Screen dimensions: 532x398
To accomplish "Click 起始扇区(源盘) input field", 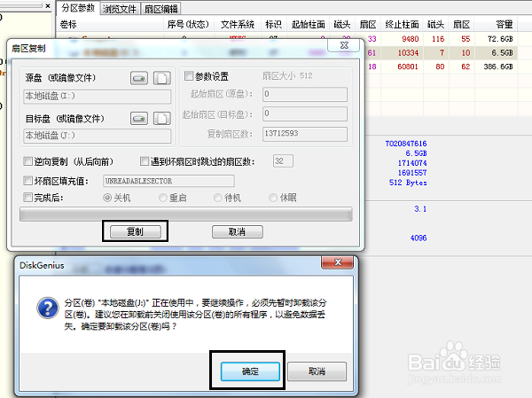I will (305, 94).
